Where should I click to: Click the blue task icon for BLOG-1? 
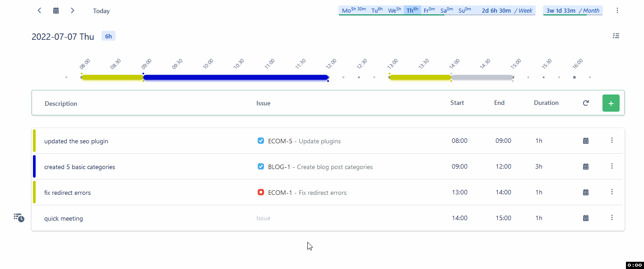click(260, 166)
